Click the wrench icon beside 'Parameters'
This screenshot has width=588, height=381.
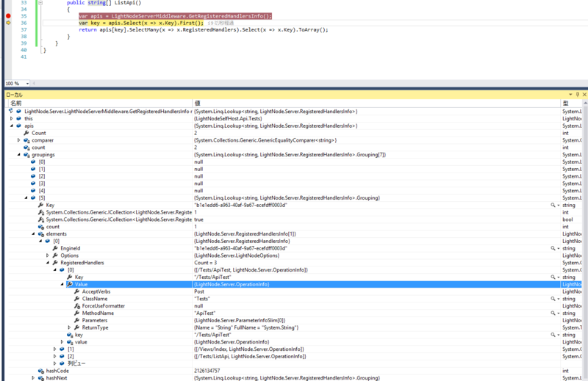tap(77, 320)
